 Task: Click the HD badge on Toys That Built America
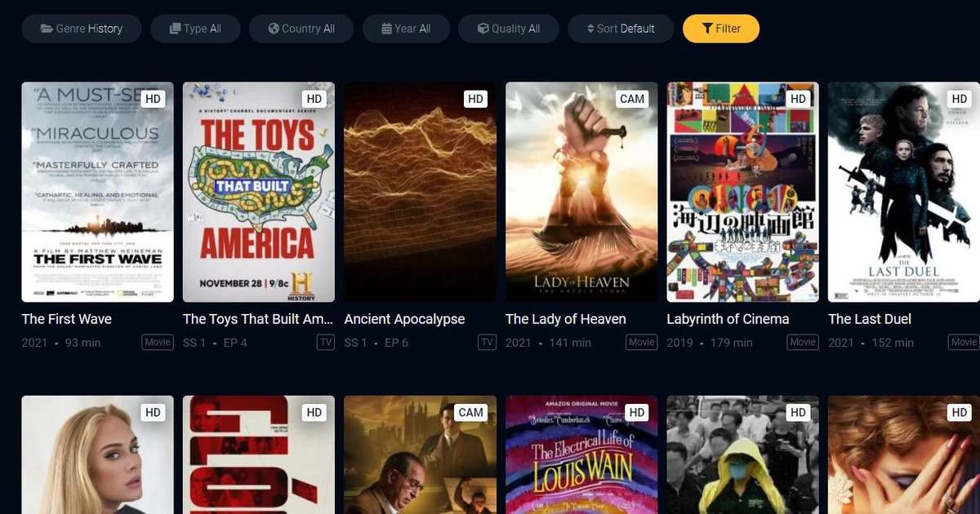click(x=314, y=99)
